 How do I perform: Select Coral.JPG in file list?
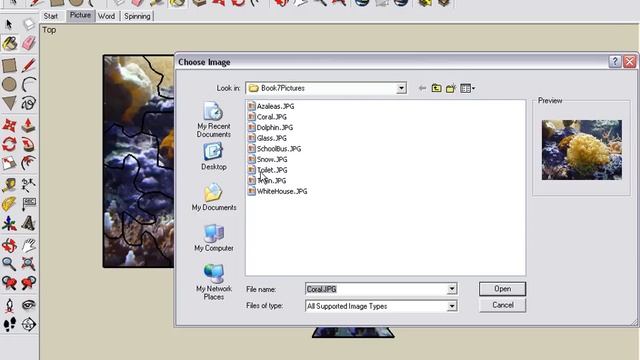[267, 117]
